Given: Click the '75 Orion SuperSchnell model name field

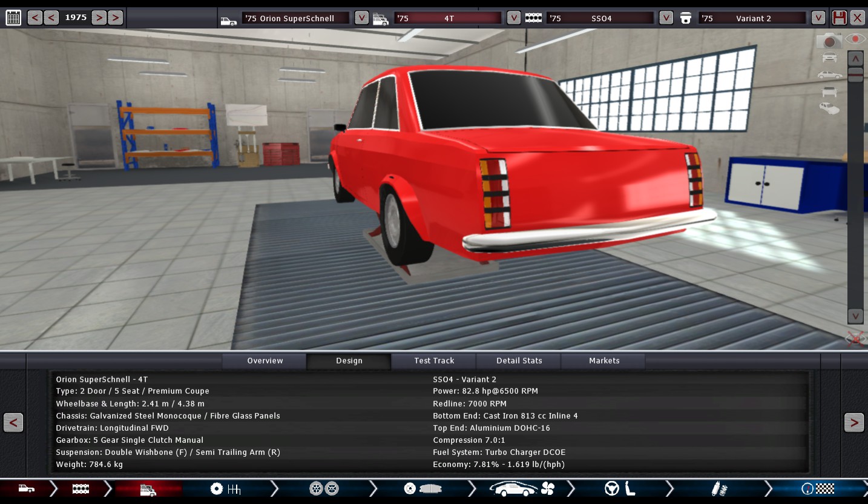Looking at the screenshot, I should (295, 18).
